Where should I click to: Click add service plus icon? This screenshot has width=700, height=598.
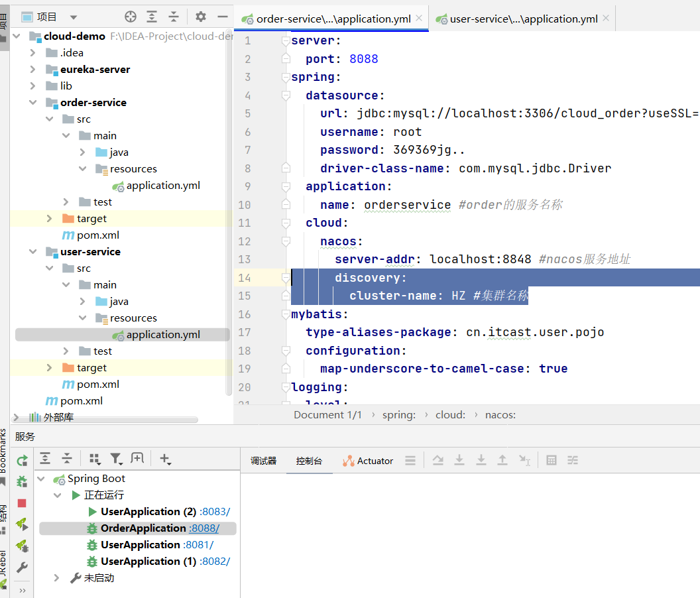(165, 459)
